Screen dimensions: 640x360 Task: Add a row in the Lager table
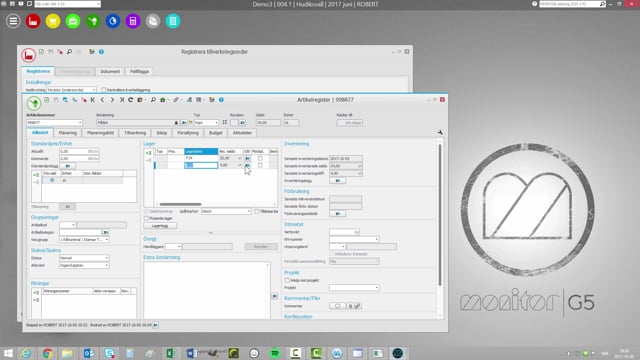[x=149, y=153]
